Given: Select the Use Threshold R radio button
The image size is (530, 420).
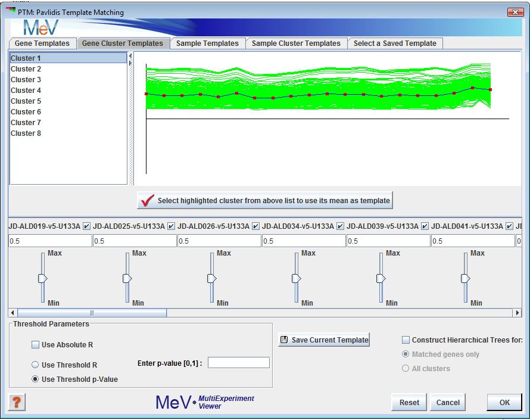Looking at the screenshot, I should [36, 365].
